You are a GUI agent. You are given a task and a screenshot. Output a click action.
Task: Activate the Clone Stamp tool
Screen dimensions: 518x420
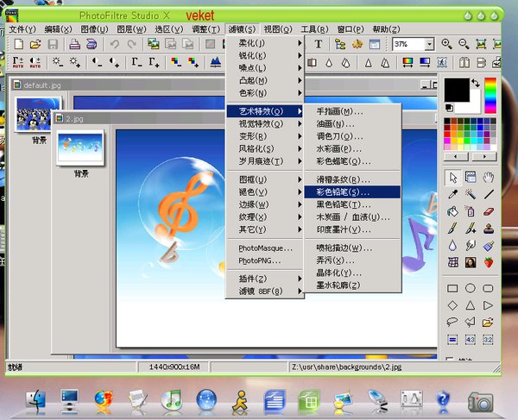[489, 229]
